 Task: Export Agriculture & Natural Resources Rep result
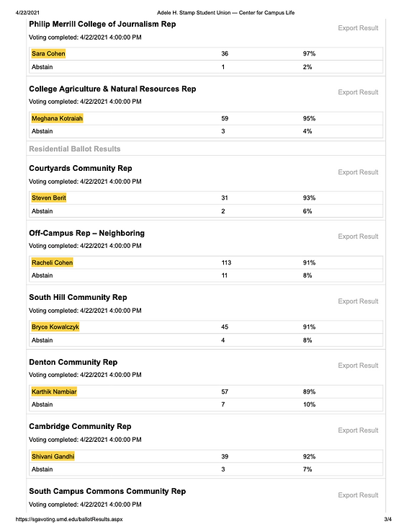pyautogui.click(x=358, y=92)
